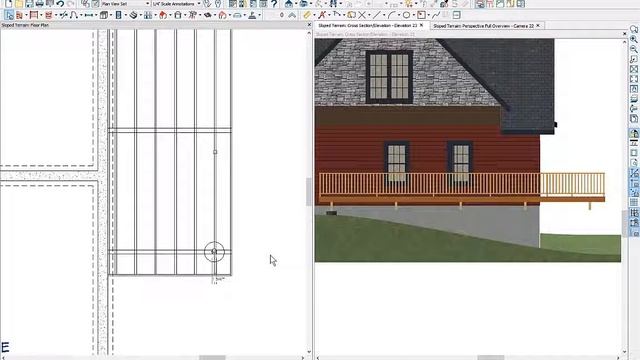Open the Help question mark icon

(x=274, y=4)
